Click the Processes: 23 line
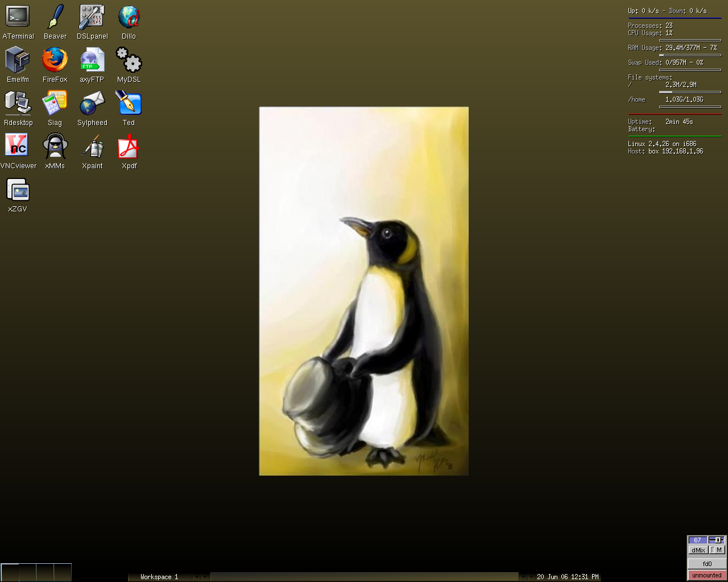 (x=650, y=26)
